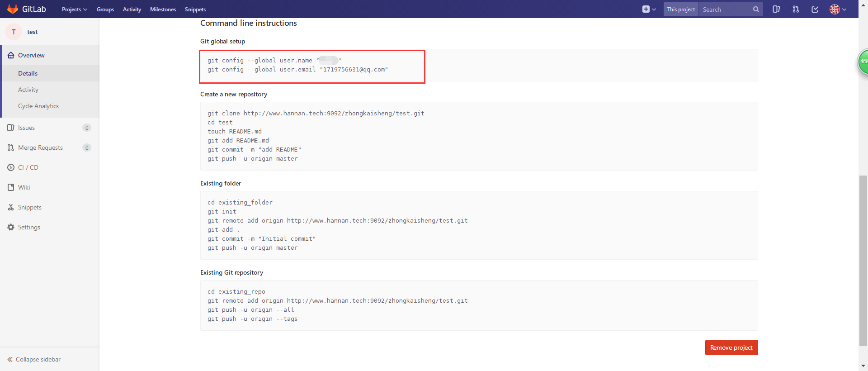
Task: Click the Issues sidebar icon
Action: point(11,128)
